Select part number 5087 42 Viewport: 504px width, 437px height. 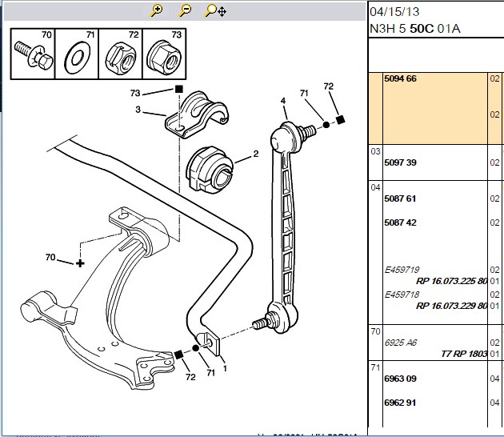[400, 223]
